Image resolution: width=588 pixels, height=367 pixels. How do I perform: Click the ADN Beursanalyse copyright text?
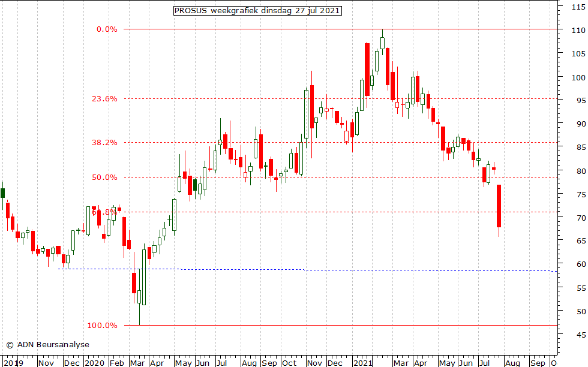[x=47, y=344]
